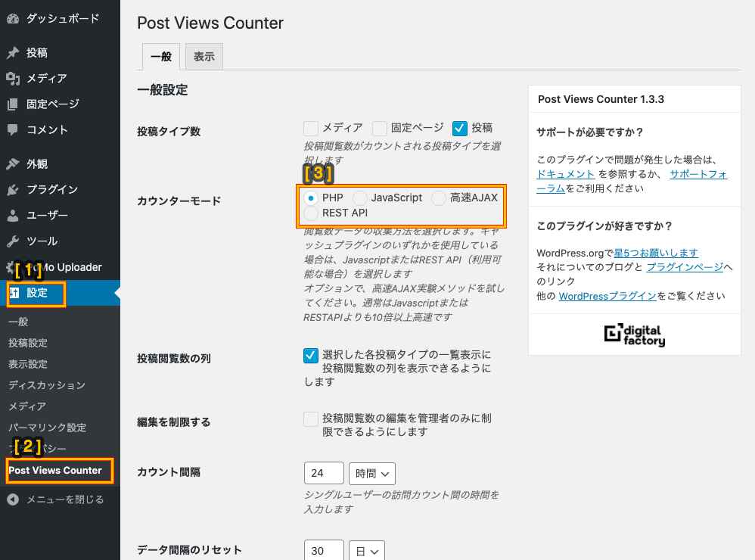Select the PHP counter mode radio
Viewport: 755px width, 560px height.
[x=311, y=198]
